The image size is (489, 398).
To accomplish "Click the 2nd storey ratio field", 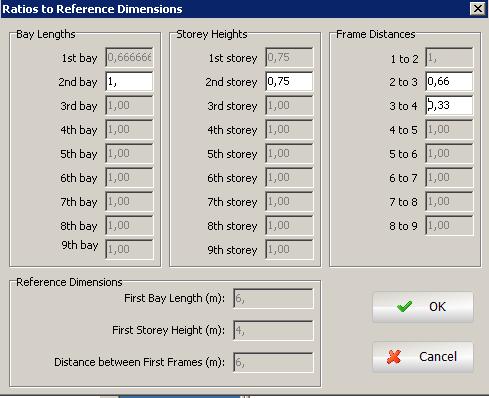I will (289, 82).
